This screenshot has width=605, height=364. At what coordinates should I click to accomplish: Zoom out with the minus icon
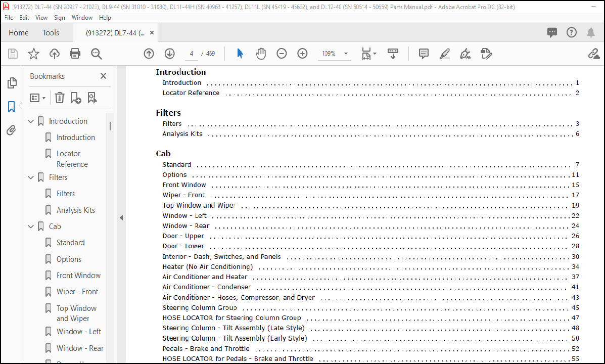point(282,54)
